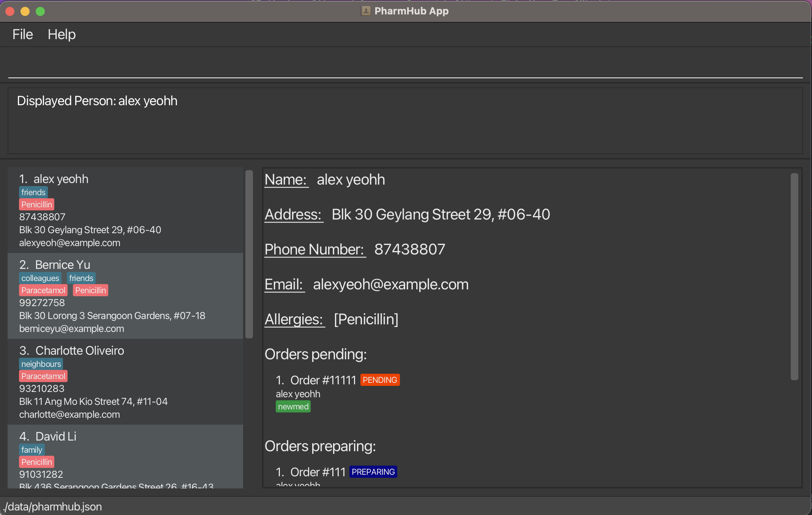Screen dimensions: 812x515
Task: Select Bernice Yu person card
Action: [x=125, y=296]
